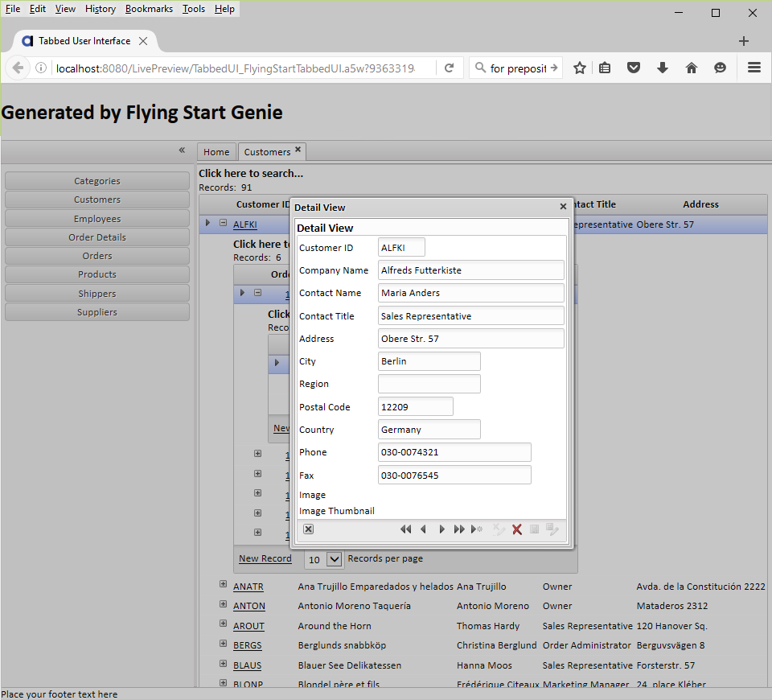This screenshot has height=700, width=772.
Task: Click the Address column header
Action: point(700,204)
